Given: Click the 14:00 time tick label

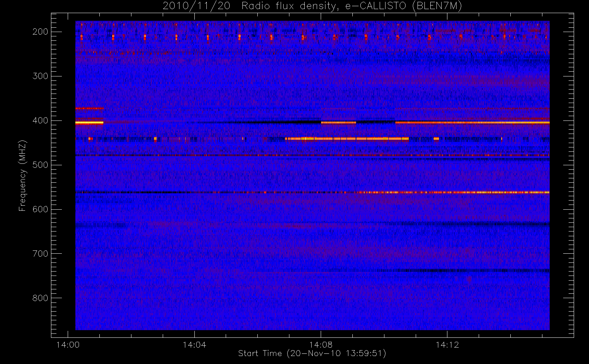Looking at the screenshot, I should (x=68, y=345).
